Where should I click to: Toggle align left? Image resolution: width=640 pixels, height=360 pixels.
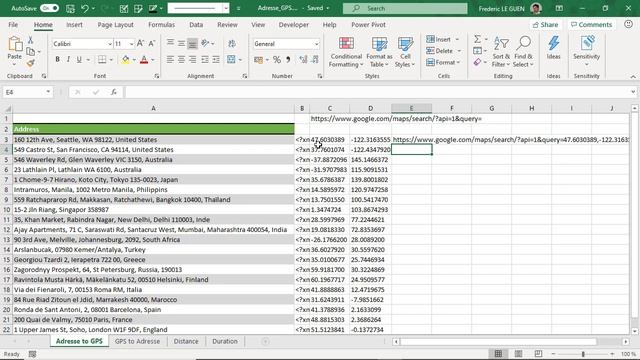170,60
